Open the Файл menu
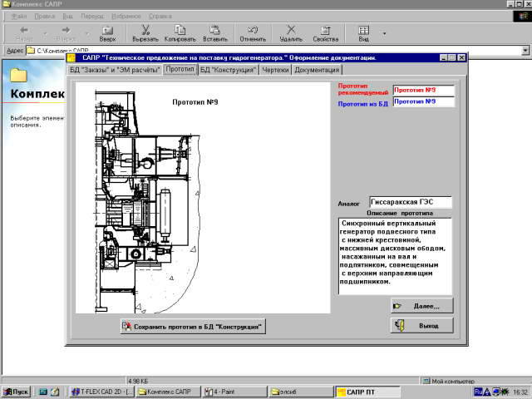This screenshot has height=399, width=532. pos(19,16)
